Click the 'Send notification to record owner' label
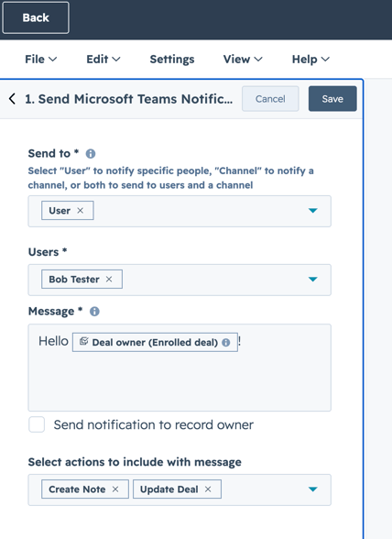 154,425
